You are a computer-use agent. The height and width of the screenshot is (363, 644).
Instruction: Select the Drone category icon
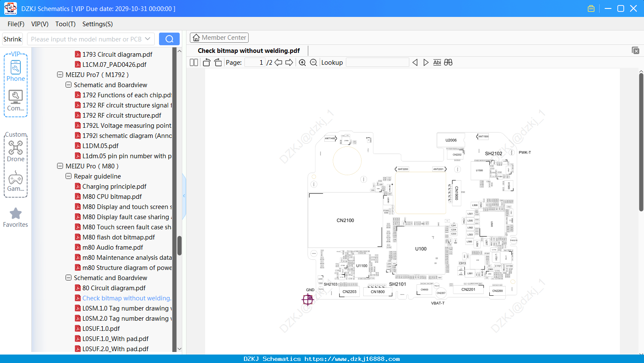coord(16,151)
